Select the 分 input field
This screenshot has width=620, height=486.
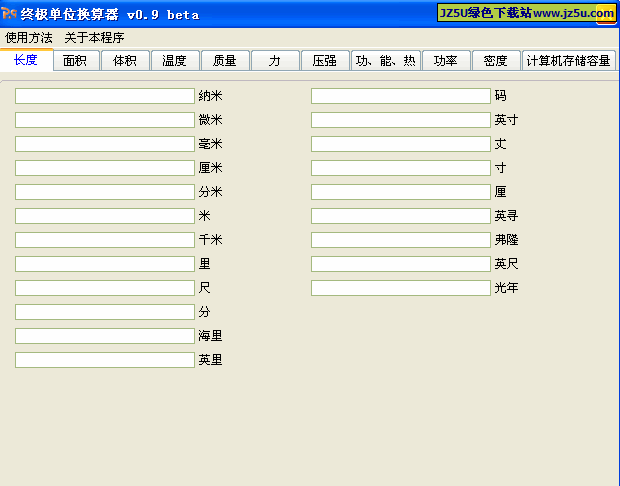click(105, 312)
